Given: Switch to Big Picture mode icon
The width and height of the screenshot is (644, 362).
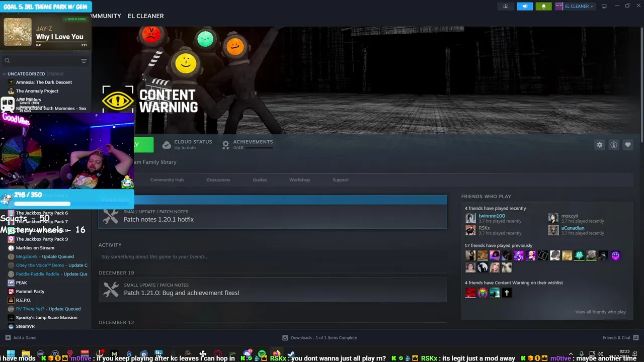Looking at the screenshot, I should [x=604, y=6].
